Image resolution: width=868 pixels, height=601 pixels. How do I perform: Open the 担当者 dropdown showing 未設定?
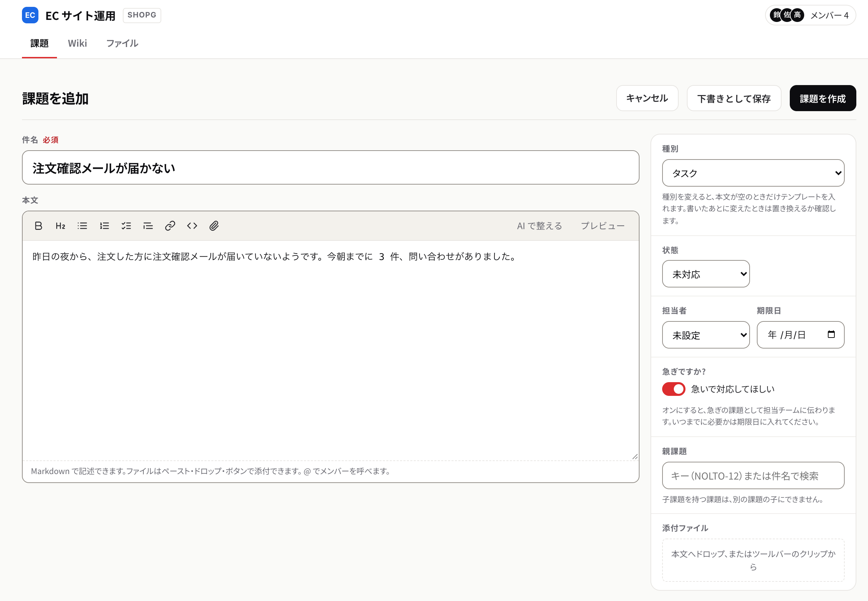click(x=706, y=335)
